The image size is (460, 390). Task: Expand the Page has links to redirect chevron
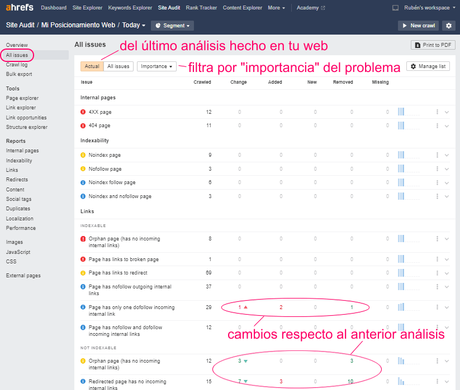click(x=447, y=273)
